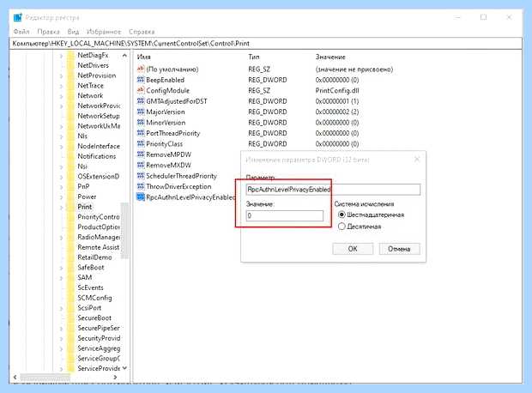
Task: Click the GMTAdjustedForDST DWORD icon
Action: click(141, 101)
